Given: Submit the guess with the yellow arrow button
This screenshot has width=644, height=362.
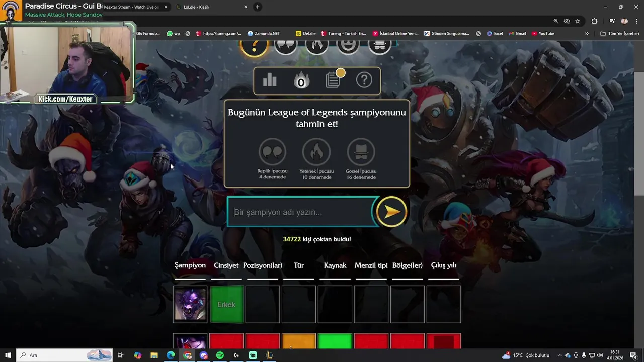Looking at the screenshot, I should [x=391, y=212].
